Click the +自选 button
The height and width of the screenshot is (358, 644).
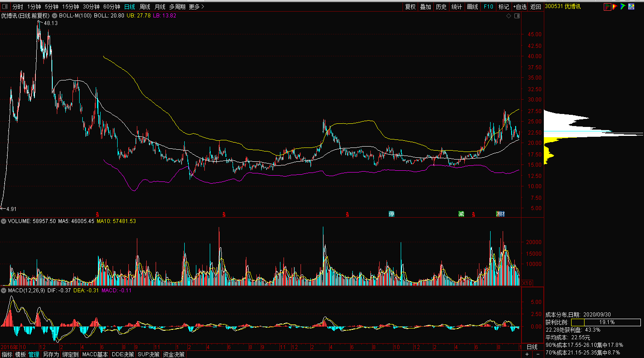point(520,7)
